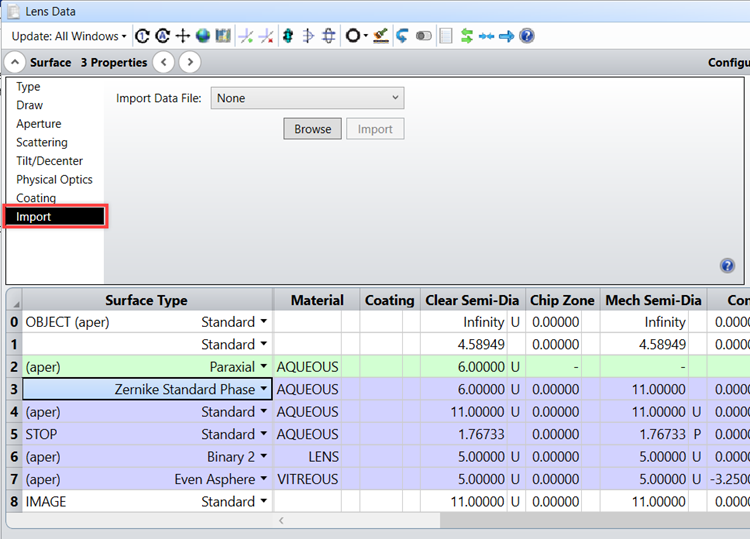
Task: Select the 1.76733 Clear Semi-Dia cell
Action: [464, 434]
